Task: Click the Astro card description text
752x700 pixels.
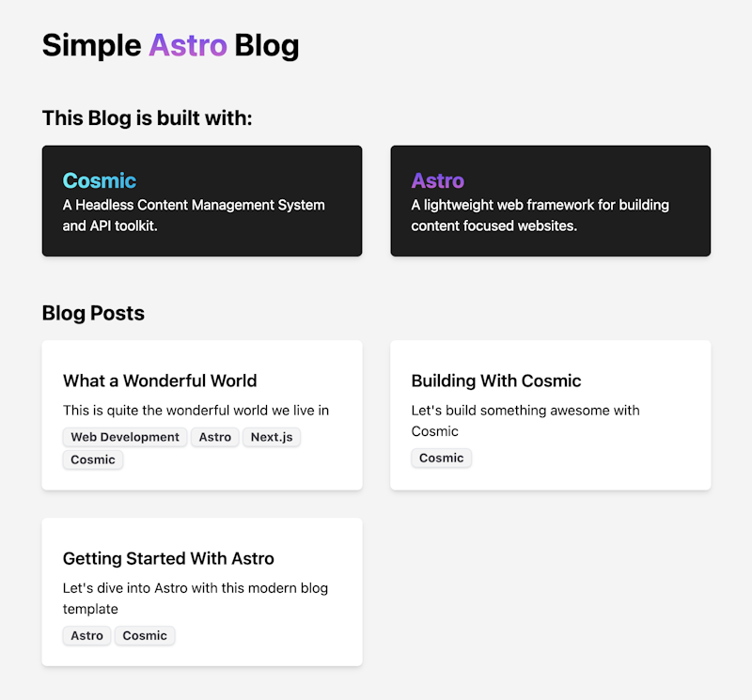Action: point(540,215)
